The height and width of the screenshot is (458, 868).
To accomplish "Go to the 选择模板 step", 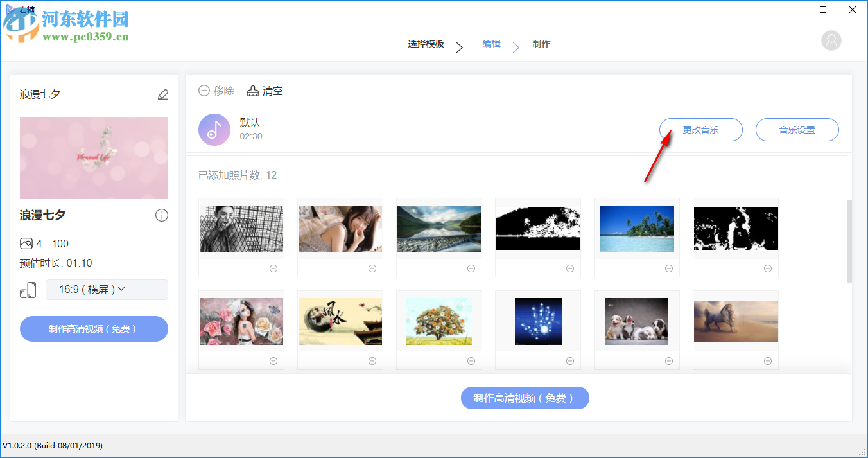I will tap(426, 44).
